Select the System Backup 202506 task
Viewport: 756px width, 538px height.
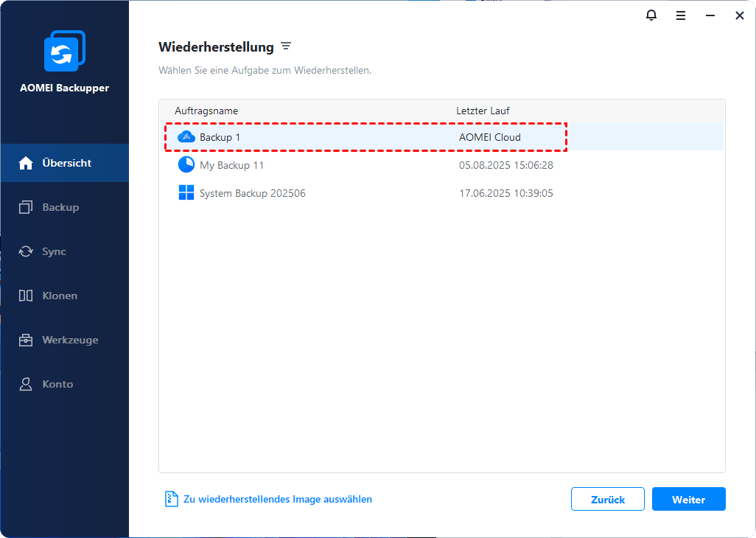coord(253,193)
